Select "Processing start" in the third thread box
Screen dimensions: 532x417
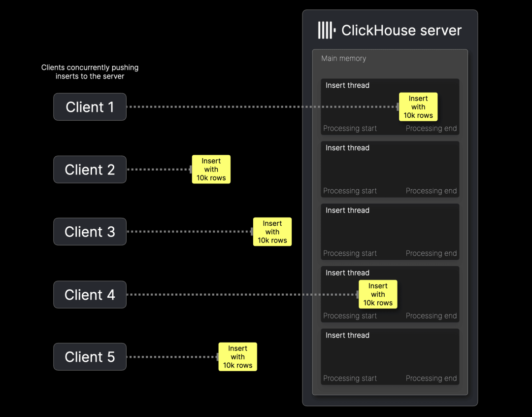350,253
